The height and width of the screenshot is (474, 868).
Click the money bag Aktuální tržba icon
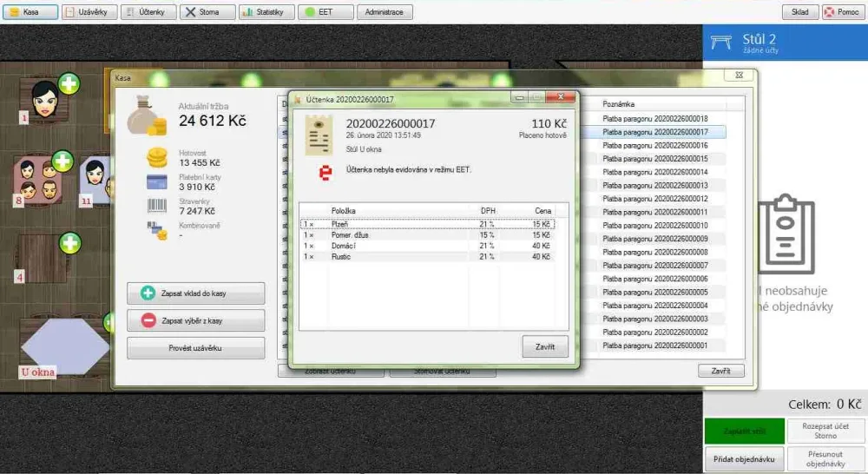145,115
